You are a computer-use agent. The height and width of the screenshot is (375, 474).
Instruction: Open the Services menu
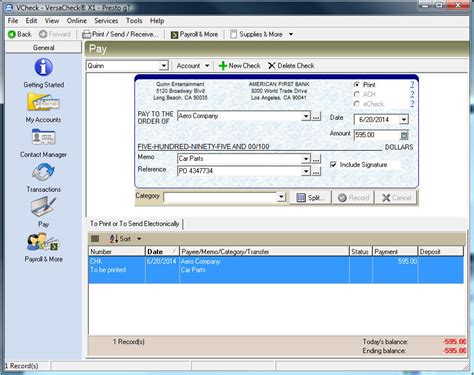click(x=106, y=21)
